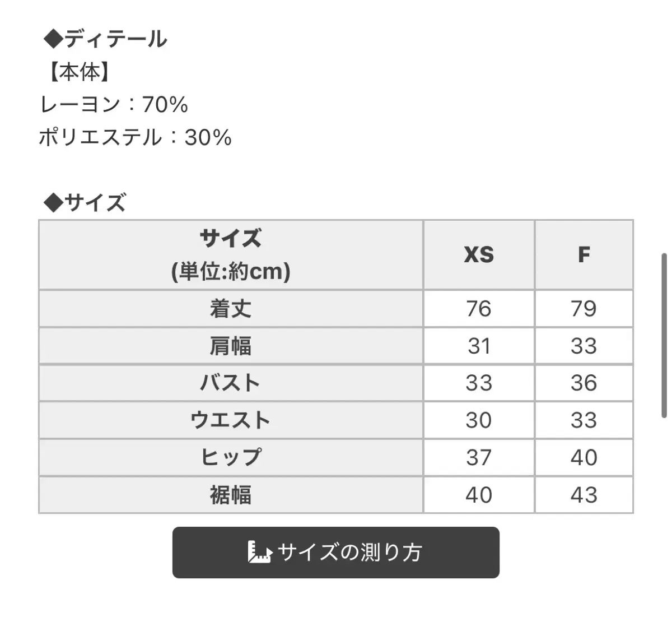Image resolution: width=672 pixels, height=617 pixels.
Task: Click the ヒップ row label
Action: 231,457
